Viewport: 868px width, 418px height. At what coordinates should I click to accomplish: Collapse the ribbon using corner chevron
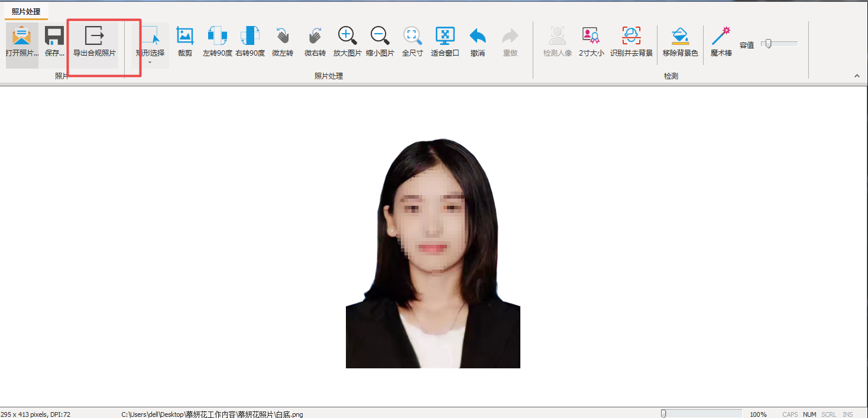pyautogui.click(x=857, y=76)
